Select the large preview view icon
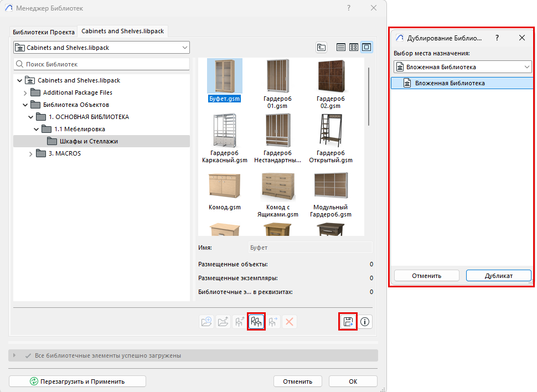This screenshot has height=392, width=537. (366, 47)
